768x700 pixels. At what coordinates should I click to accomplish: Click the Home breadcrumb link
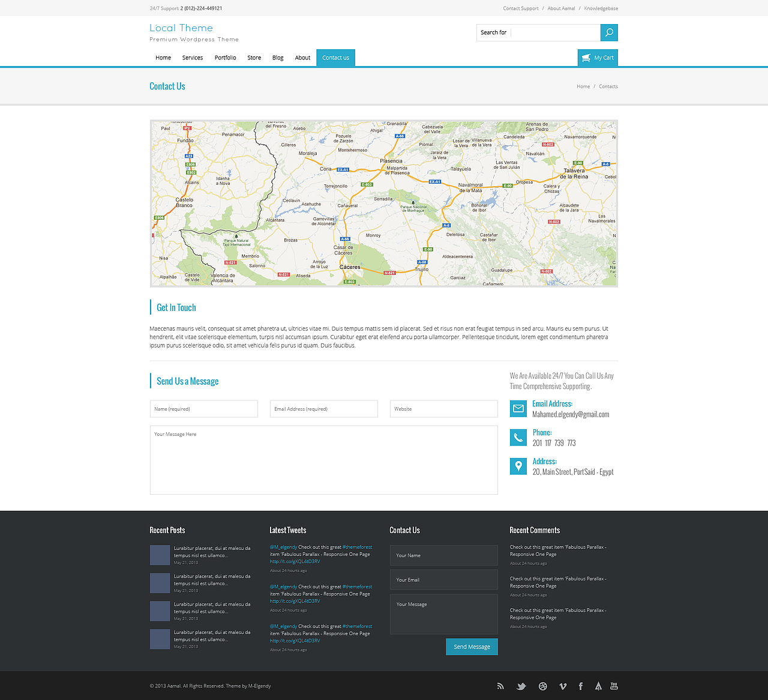(x=583, y=86)
